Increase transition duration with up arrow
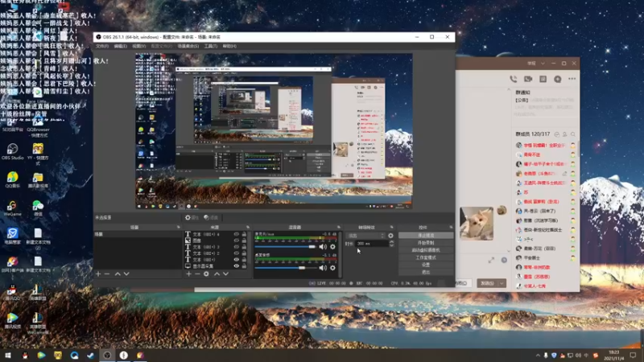Screen dimensions: 644x362 pyautogui.click(x=391, y=242)
